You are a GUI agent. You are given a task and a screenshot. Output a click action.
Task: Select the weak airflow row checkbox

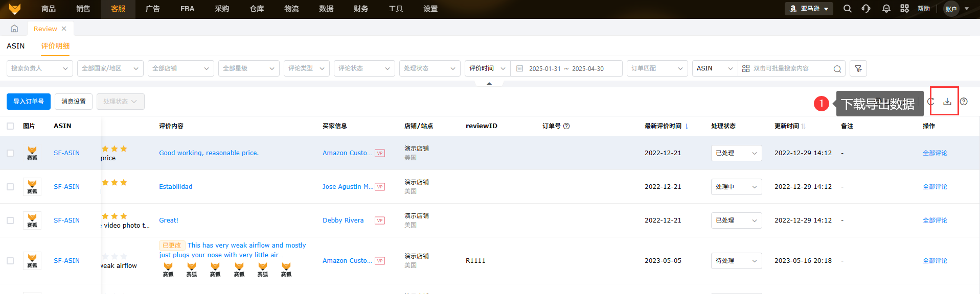pyautogui.click(x=10, y=261)
